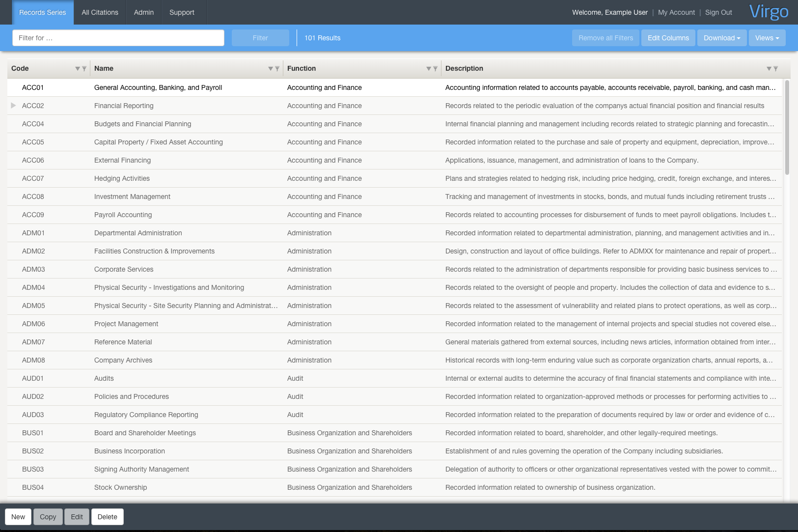
Task: Click the Filter button
Action: pos(260,38)
